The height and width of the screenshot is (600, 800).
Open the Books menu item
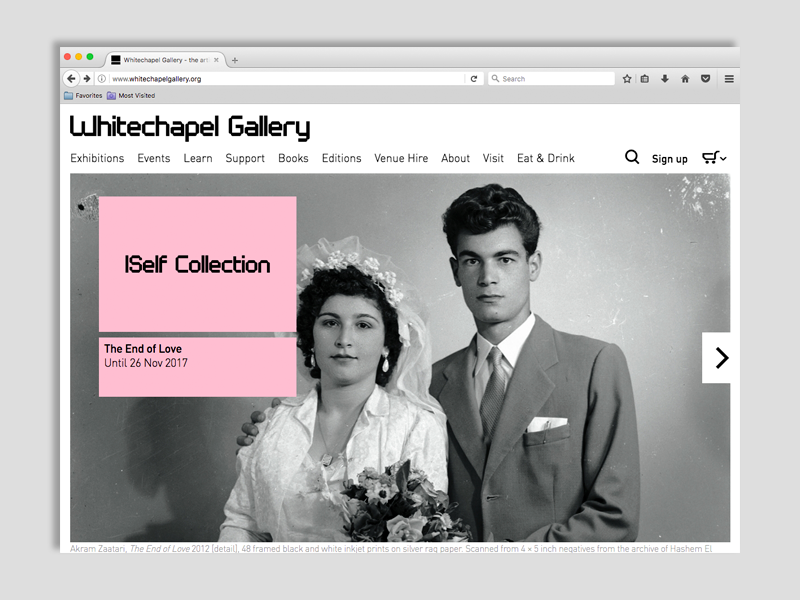point(293,158)
